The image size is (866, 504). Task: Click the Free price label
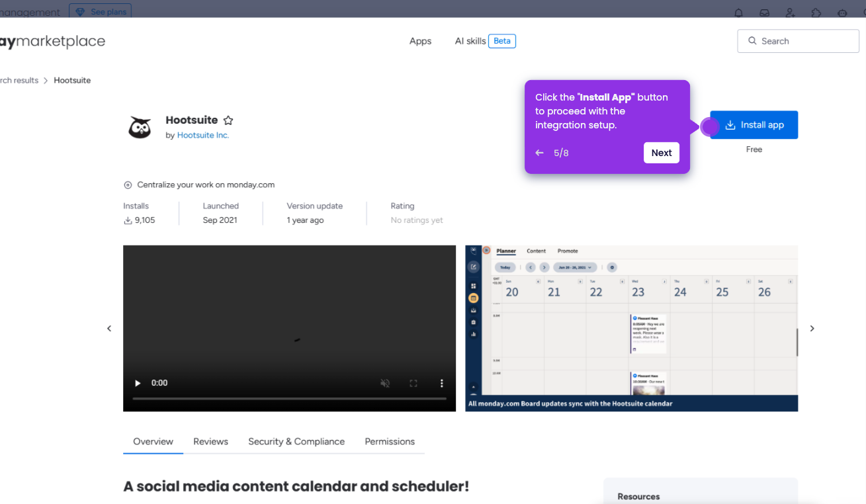pos(754,149)
